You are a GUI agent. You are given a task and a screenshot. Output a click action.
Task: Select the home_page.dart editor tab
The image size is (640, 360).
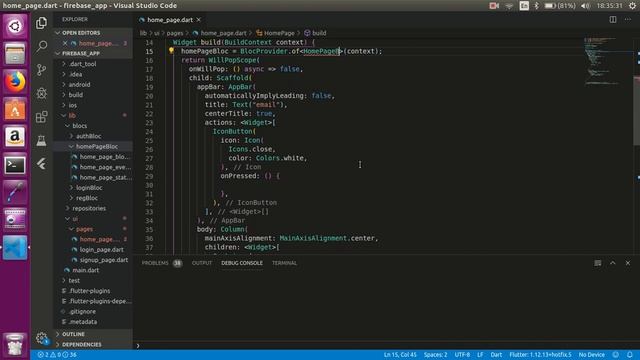click(x=170, y=20)
